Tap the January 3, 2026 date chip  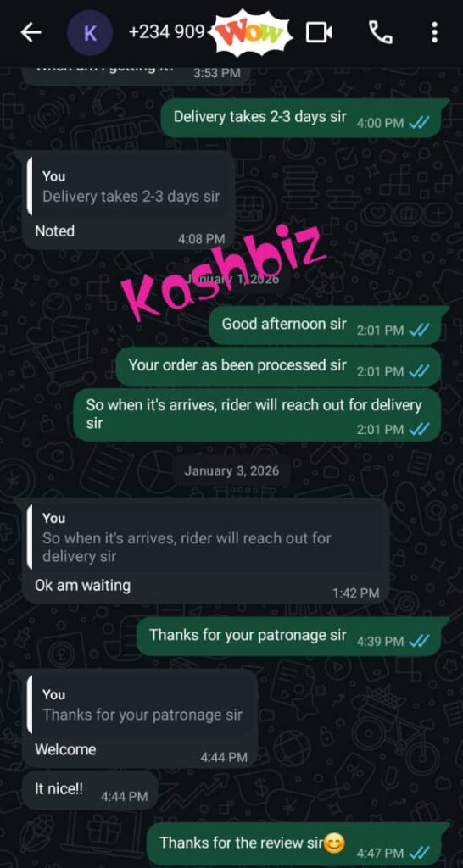[231, 471]
